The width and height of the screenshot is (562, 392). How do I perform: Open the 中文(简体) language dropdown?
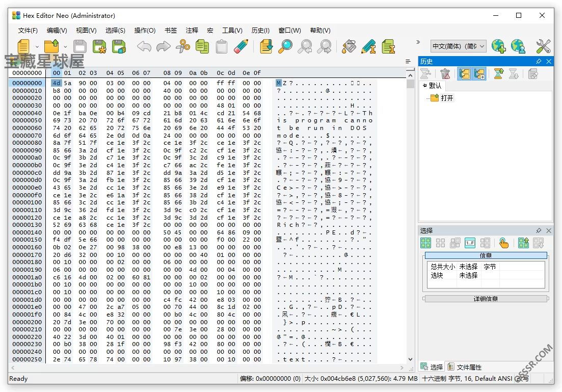pos(458,46)
